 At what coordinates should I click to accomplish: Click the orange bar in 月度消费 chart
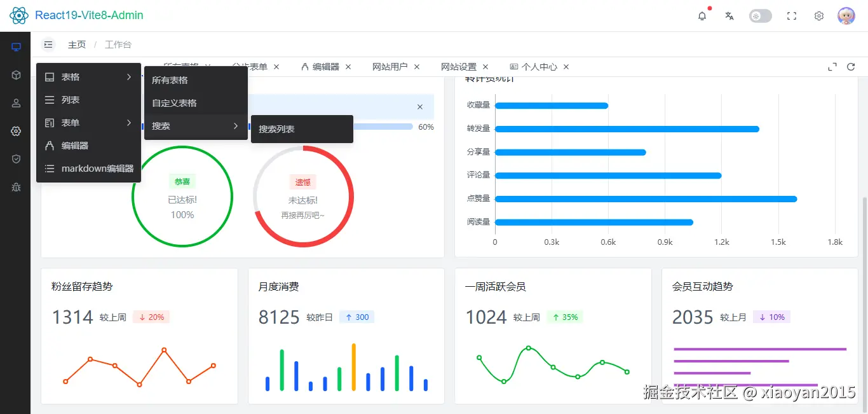354,367
